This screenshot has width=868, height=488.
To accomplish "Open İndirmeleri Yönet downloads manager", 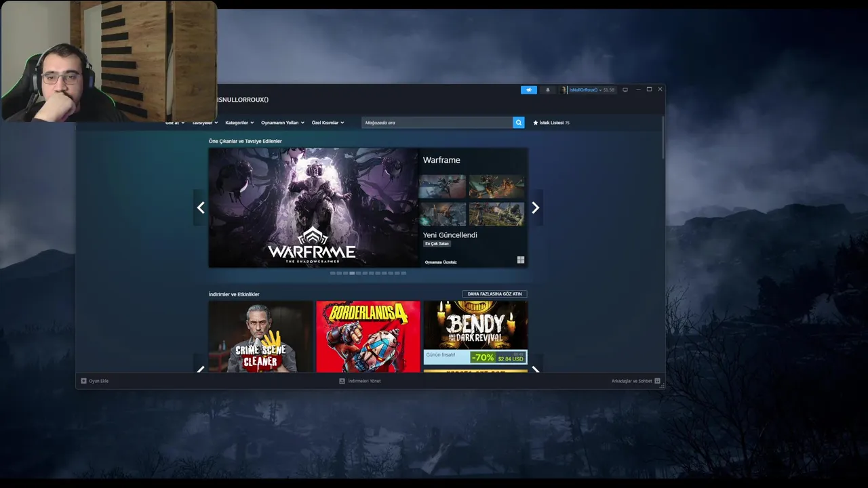I will tap(364, 381).
